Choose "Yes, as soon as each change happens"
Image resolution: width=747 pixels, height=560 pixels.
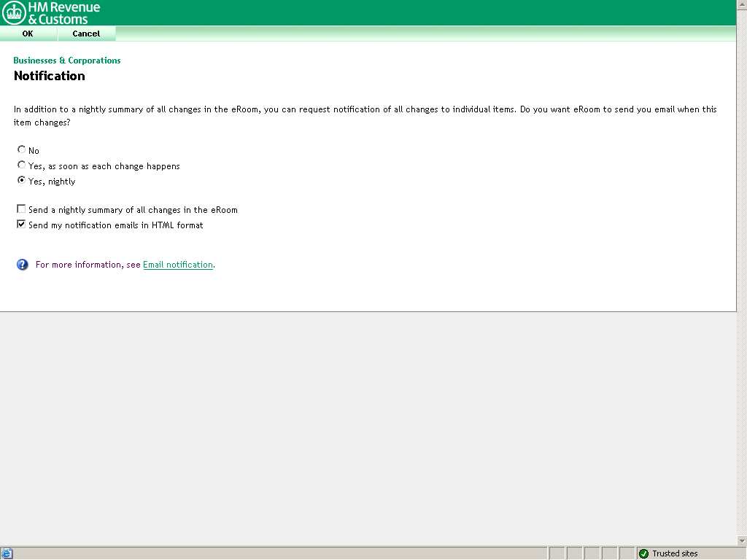[x=21, y=166]
